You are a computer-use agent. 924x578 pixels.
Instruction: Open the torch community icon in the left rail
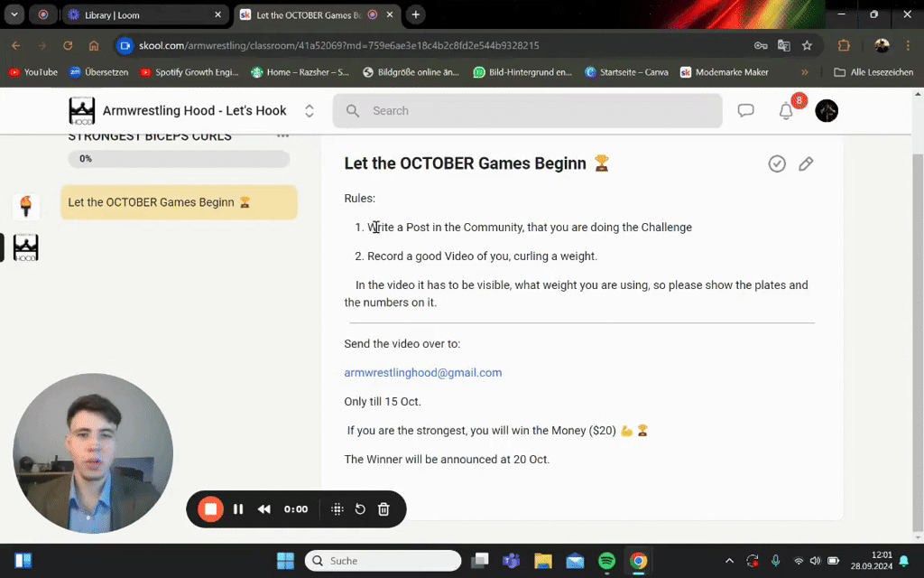(x=25, y=207)
